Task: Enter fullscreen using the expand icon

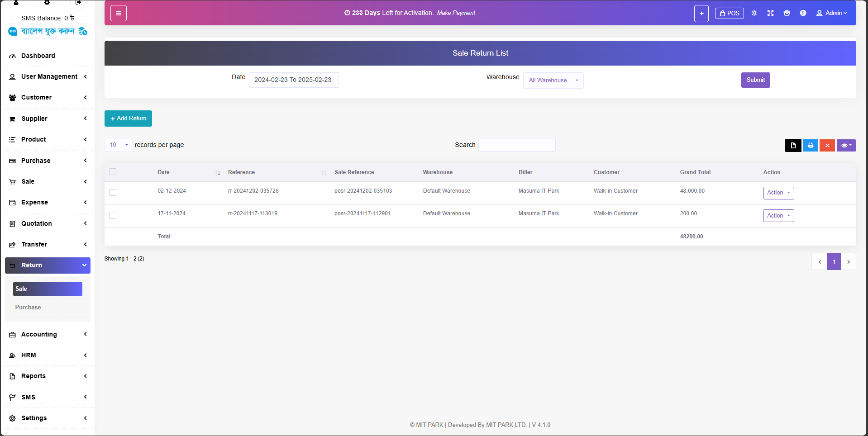Action: pos(770,13)
